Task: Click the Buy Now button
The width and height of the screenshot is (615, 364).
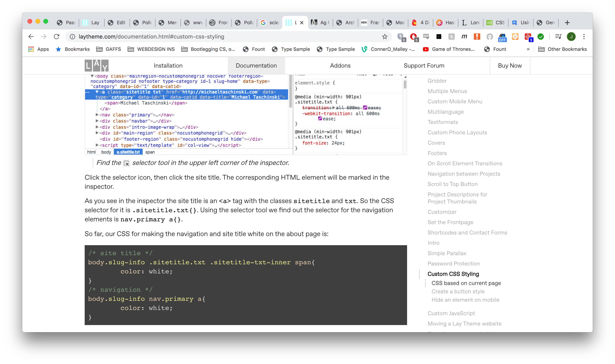Action: (x=509, y=66)
